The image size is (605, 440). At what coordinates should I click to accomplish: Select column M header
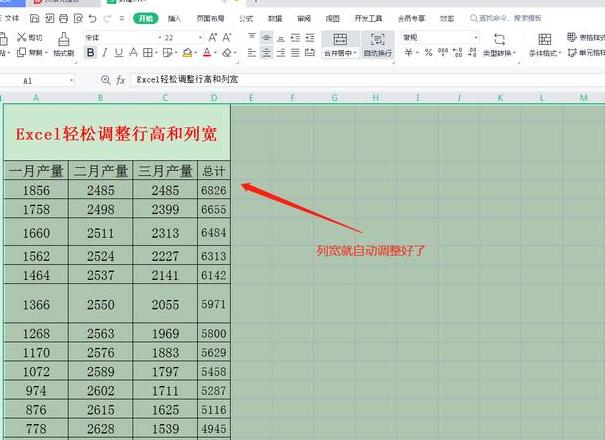tap(584, 98)
